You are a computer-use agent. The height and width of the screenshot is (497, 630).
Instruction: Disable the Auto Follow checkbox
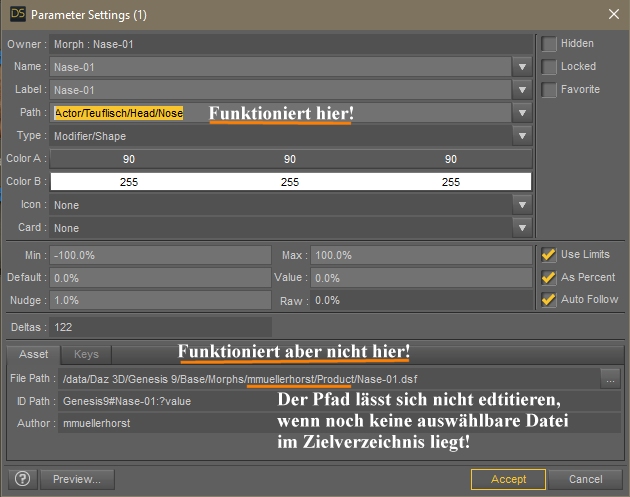pyautogui.click(x=549, y=299)
